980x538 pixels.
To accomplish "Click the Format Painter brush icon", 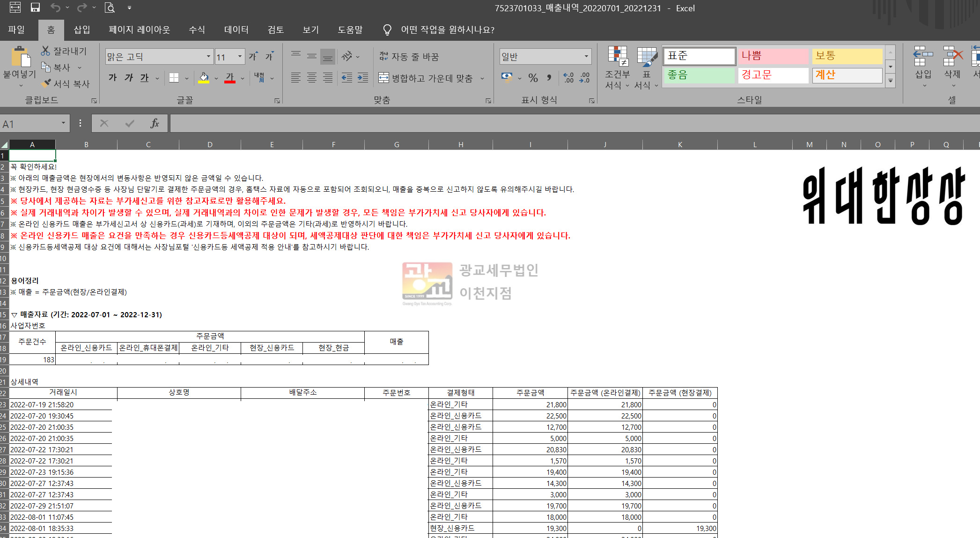I will tap(46, 83).
